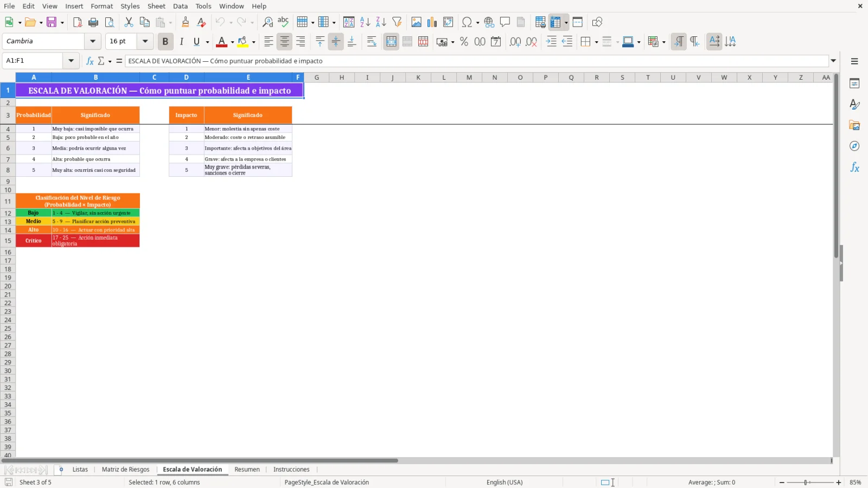This screenshot has height=488, width=868.
Task: Switch to the Resumen sheet tab
Action: point(247,470)
